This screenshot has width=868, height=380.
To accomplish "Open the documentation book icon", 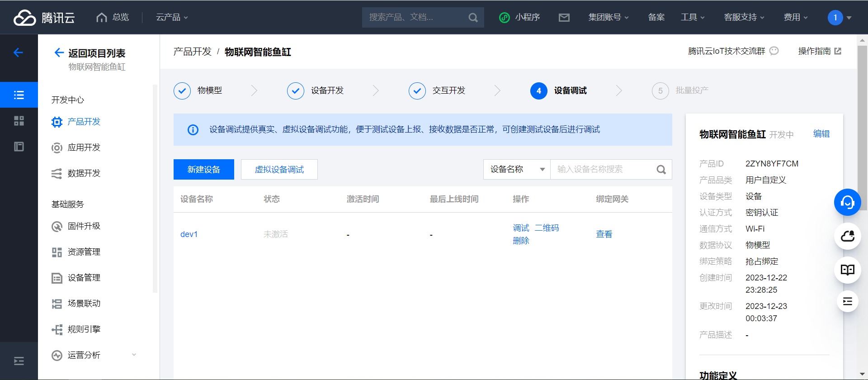I will (847, 270).
